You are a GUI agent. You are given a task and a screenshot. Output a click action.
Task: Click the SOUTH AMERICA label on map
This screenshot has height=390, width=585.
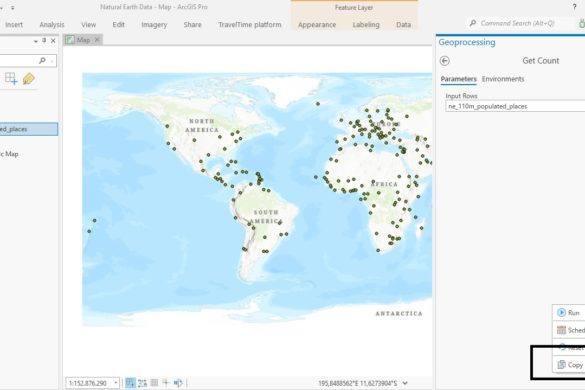click(266, 216)
